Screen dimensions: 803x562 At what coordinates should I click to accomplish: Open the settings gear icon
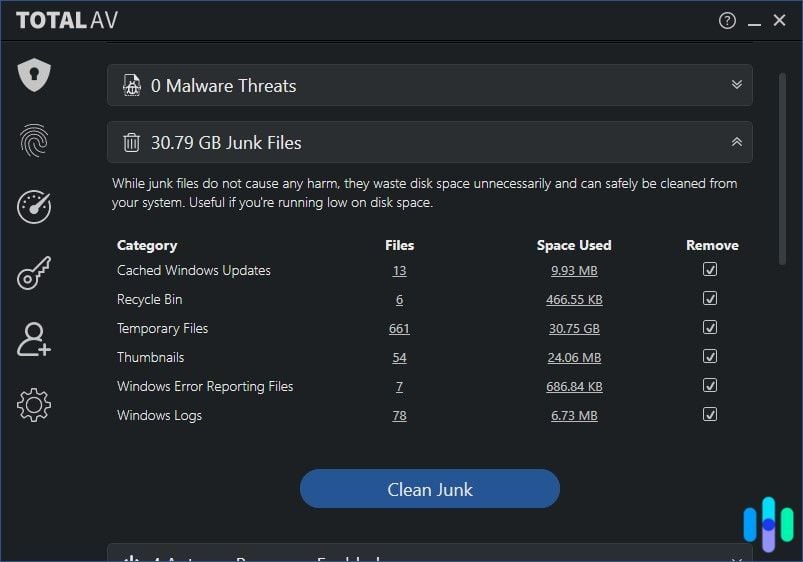click(34, 405)
